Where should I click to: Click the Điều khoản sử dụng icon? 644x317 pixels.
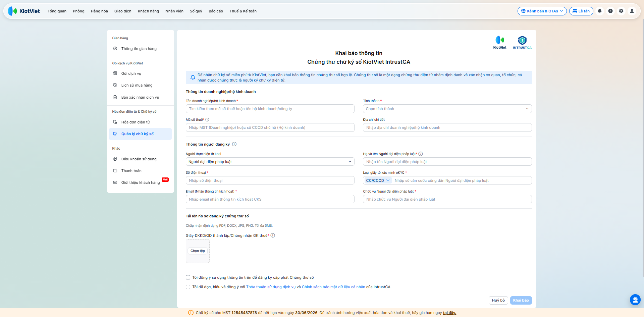115,159
